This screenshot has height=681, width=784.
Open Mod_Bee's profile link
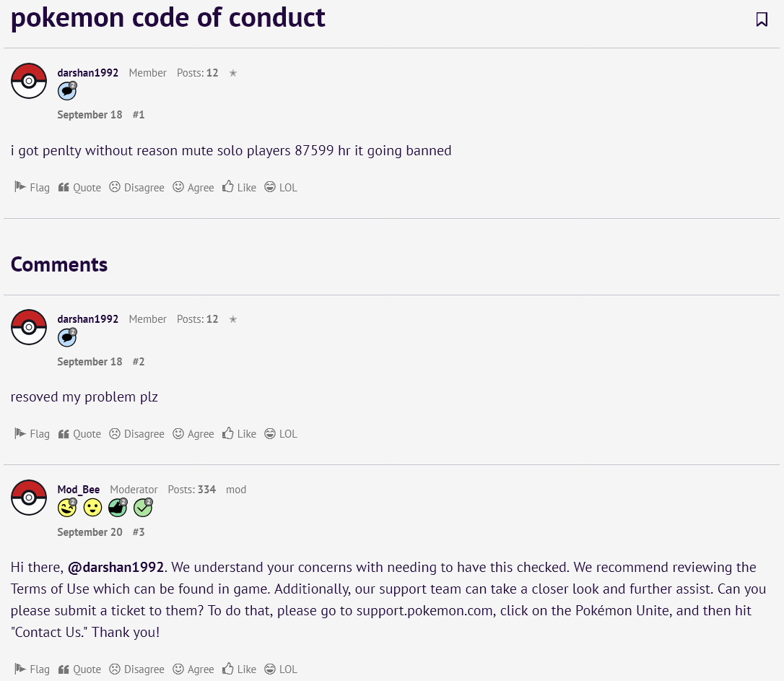tap(79, 490)
